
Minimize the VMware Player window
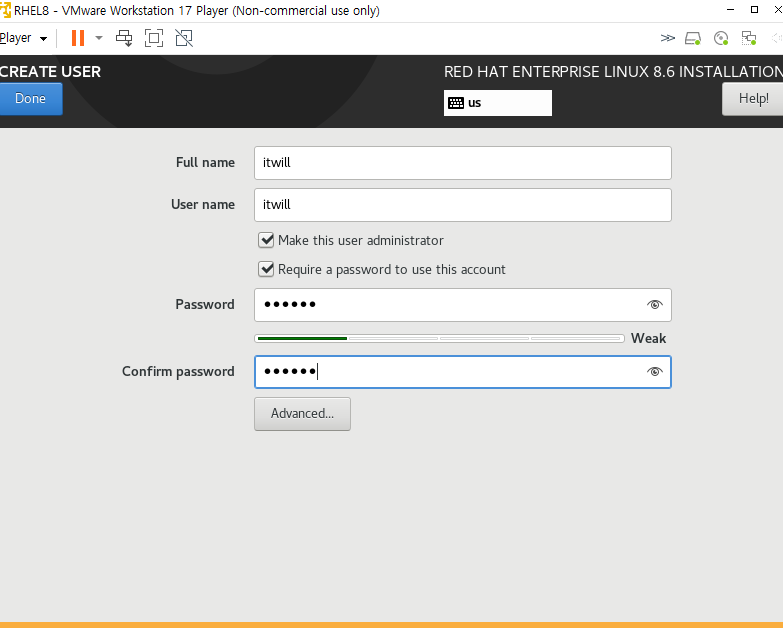(731, 10)
